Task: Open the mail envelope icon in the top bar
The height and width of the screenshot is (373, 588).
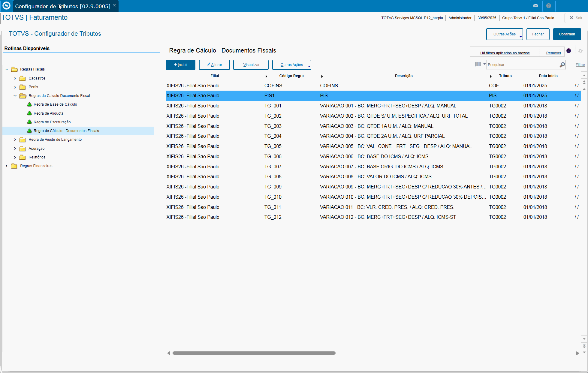Action: pyautogui.click(x=536, y=6)
